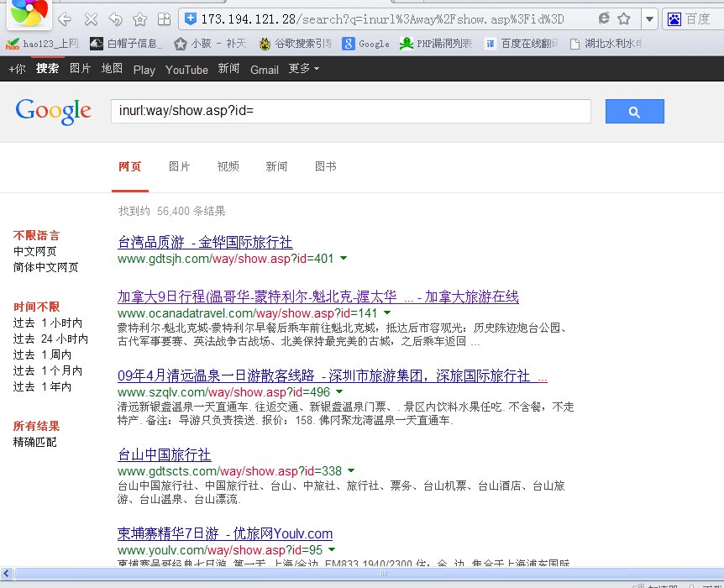Filter results to 过去 1 个月内
Image resolution: width=724 pixels, height=588 pixels.
coord(48,371)
